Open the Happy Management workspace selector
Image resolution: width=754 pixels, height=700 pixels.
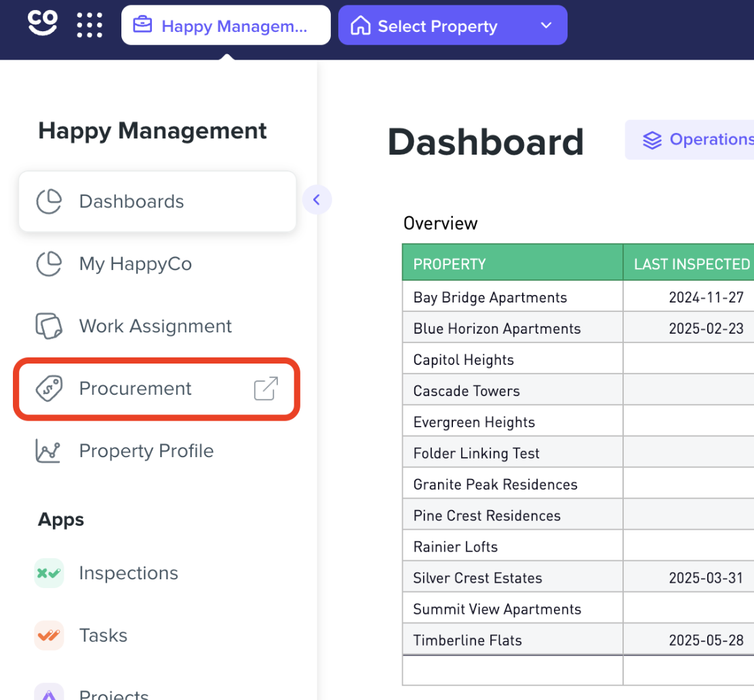pos(225,25)
